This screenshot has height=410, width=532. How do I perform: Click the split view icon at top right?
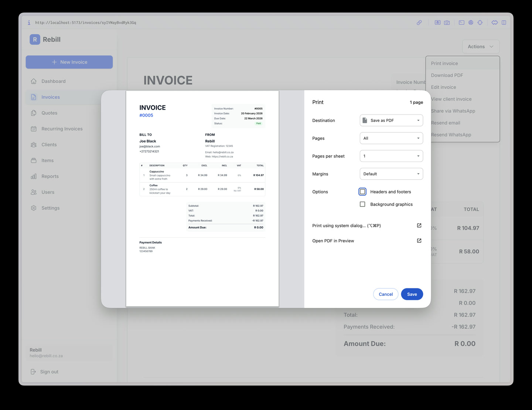[504, 23]
